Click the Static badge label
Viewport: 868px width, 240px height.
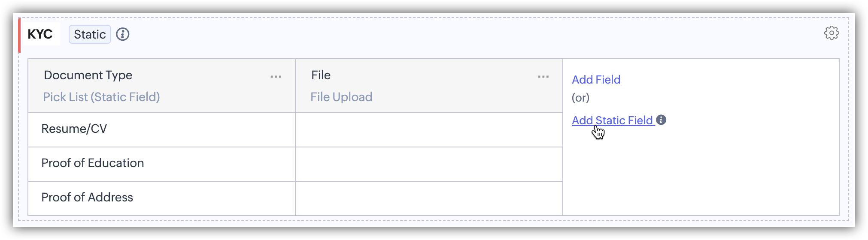click(x=90, y=34)
